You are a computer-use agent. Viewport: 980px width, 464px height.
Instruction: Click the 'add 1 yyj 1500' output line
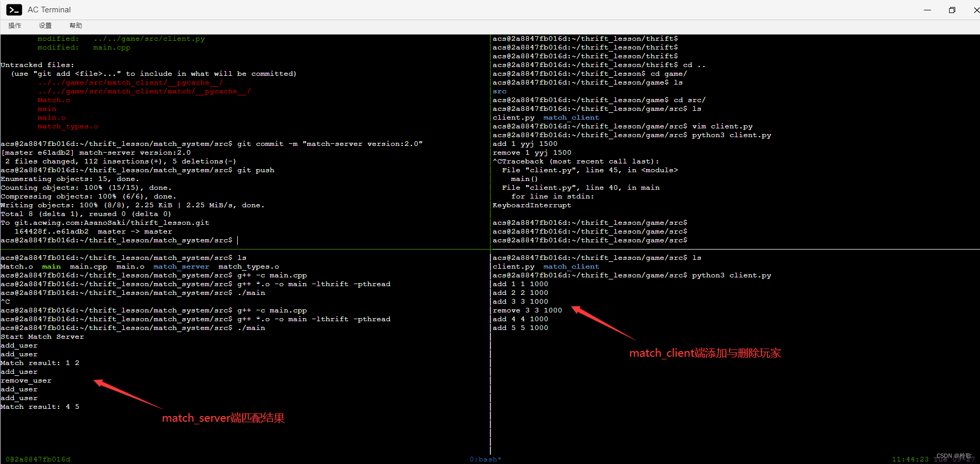[x=525, y=144]
